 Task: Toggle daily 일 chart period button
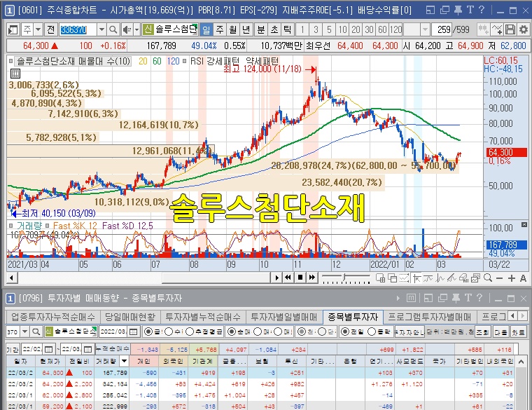click(206, 30)
